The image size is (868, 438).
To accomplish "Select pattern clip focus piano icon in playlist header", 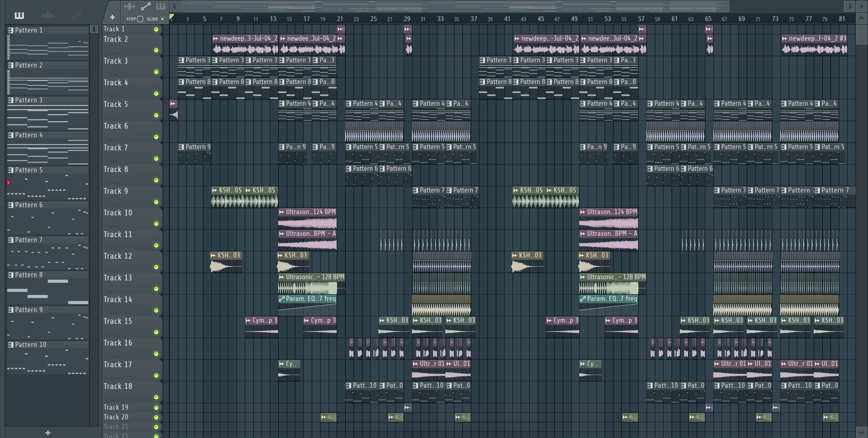I will click(160, 6).
